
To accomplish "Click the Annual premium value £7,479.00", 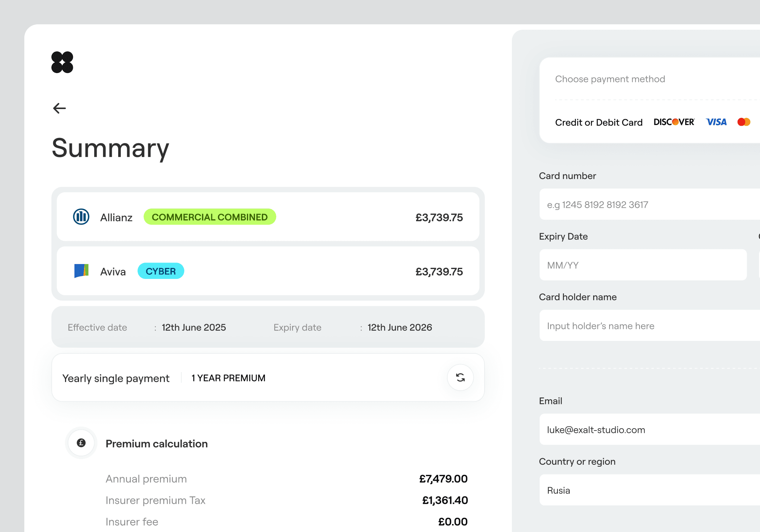I will (x=443, y=479).
